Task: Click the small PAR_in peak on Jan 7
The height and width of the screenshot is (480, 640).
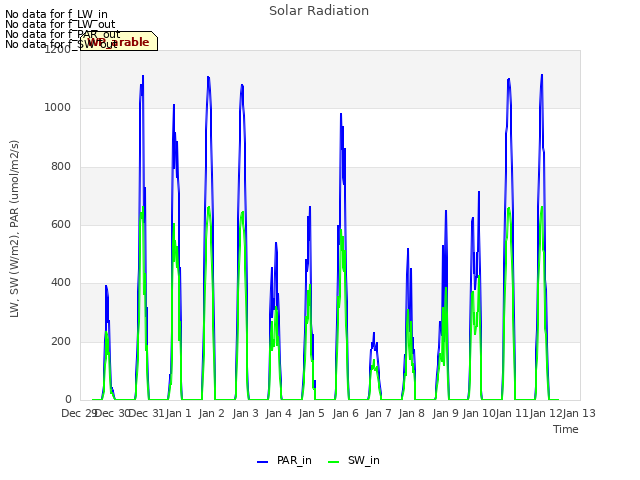Action: tap(373, 333)
